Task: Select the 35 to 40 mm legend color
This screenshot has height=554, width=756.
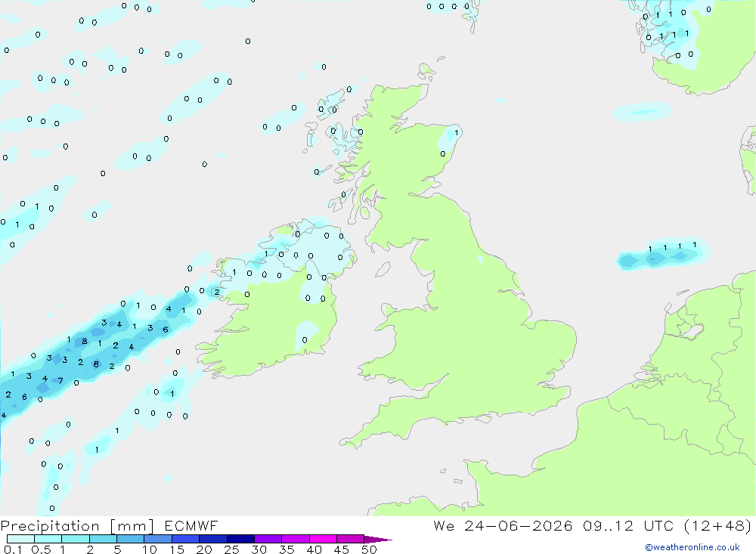Action: pyautogui.click(x=296, y=539)
